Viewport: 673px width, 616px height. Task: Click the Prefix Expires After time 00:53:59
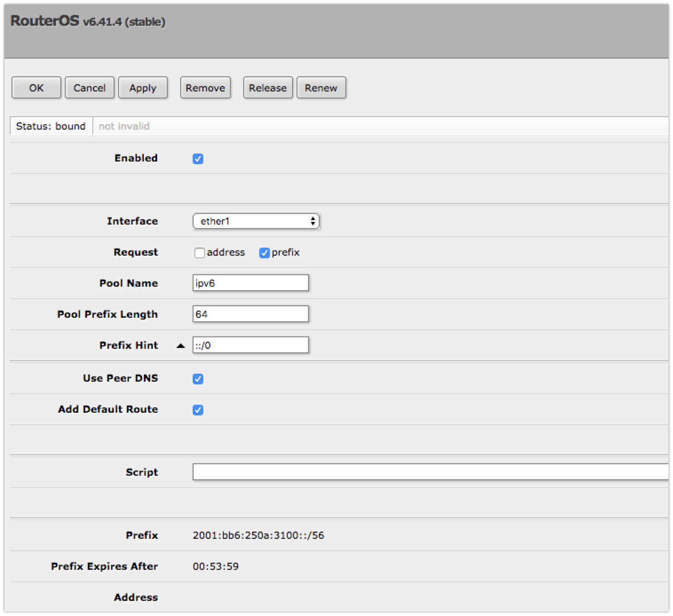click(216, 566)
